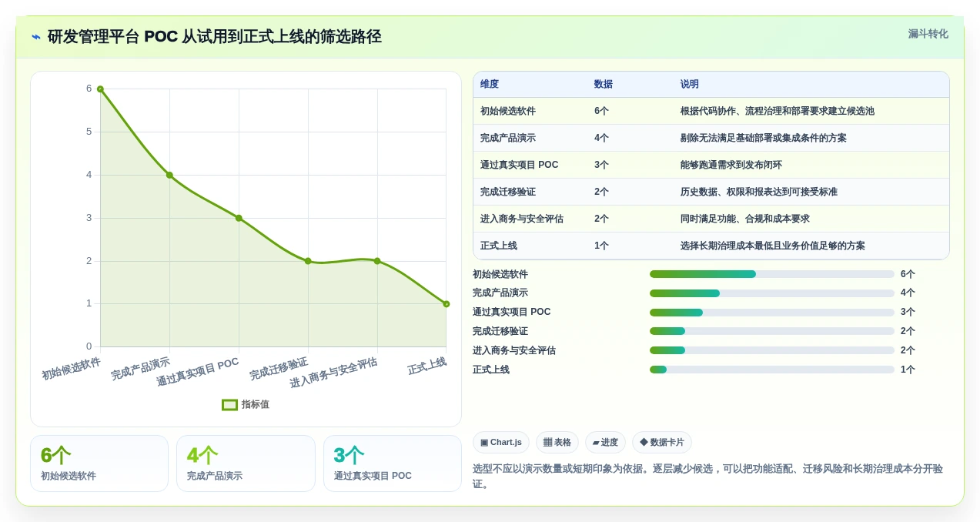This screenshot has height=522, width=980.
Task: Click the 表格 tag
Action: 557,443
